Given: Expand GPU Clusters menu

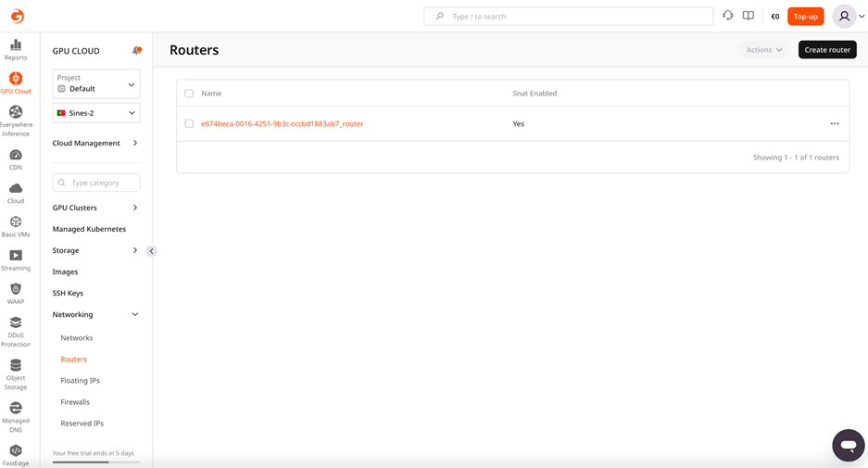Looking at the screenshot, I should pos(95,208).
